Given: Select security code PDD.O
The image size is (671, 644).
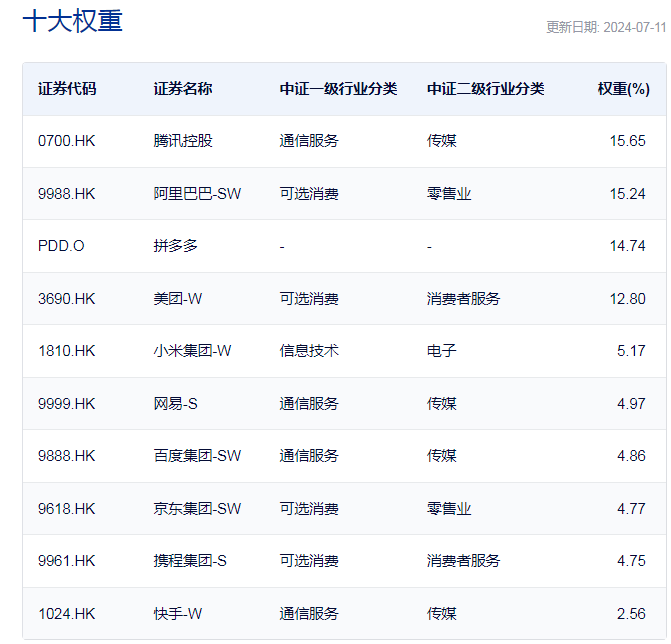Looking at the screenshot, I should [61, 246].
